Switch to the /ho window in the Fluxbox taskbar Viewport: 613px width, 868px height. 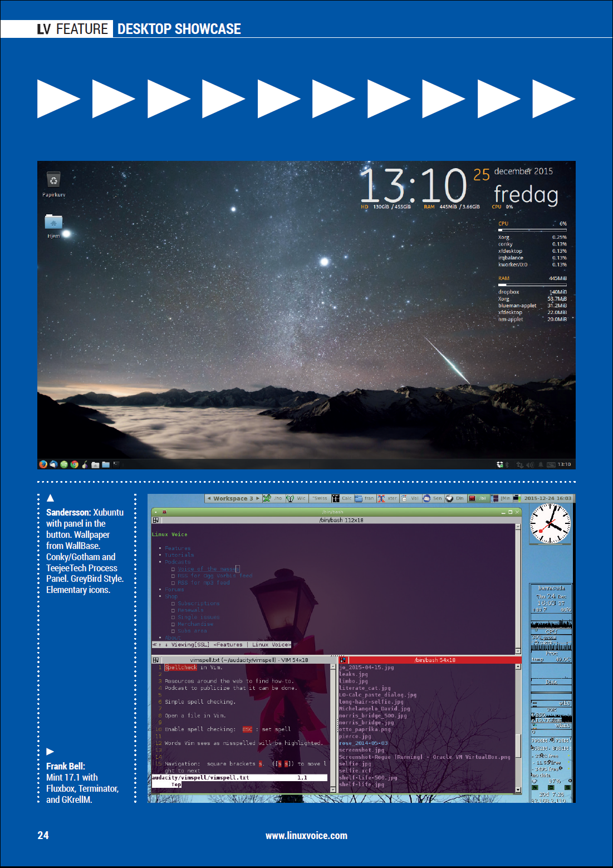273,498
